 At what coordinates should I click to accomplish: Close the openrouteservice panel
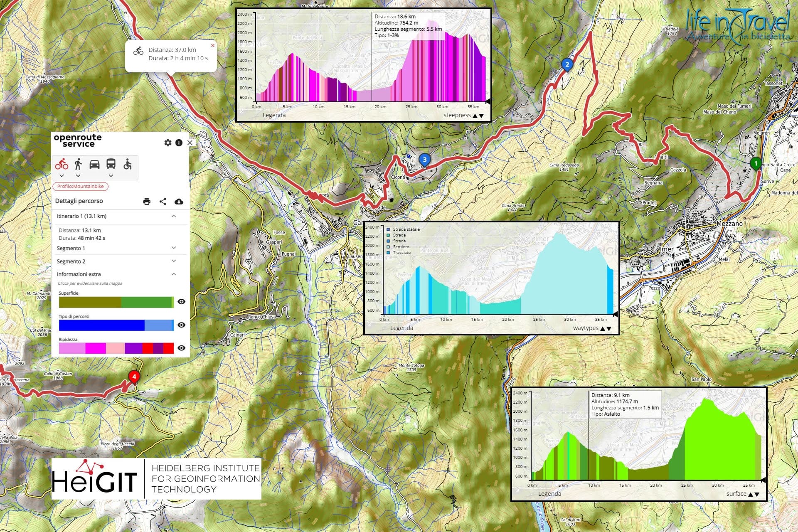190,143
